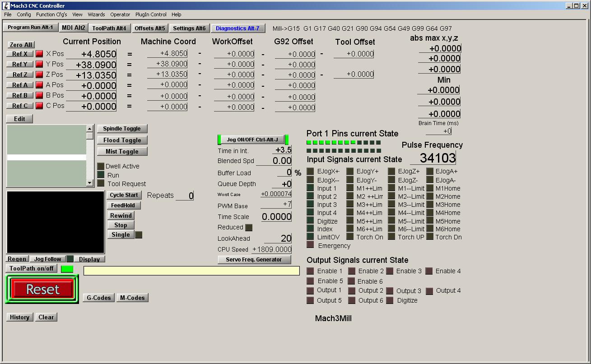Click the red LED next to Ref X
Screen dimensions: 591x364
(39, 54)
